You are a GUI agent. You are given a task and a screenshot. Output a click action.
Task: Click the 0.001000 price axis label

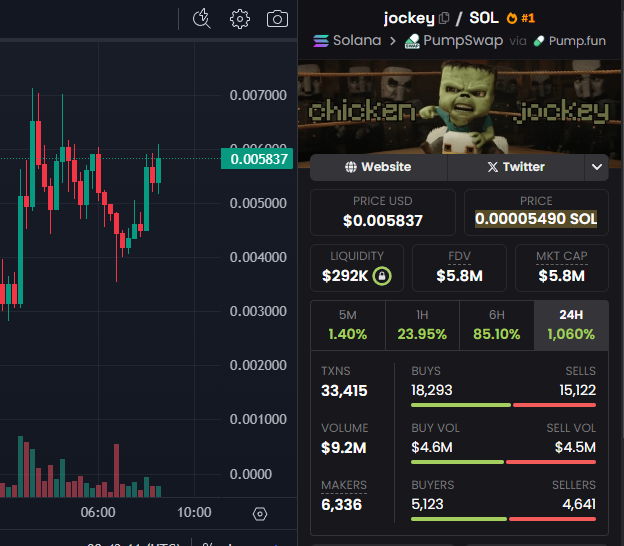pos(258,419)
